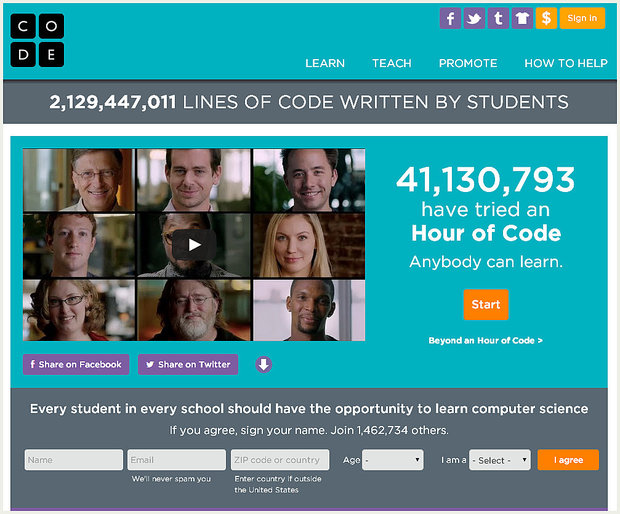Click the purple down arrow icon
This screenshot has height=514, width=620.
click(264, 365)
